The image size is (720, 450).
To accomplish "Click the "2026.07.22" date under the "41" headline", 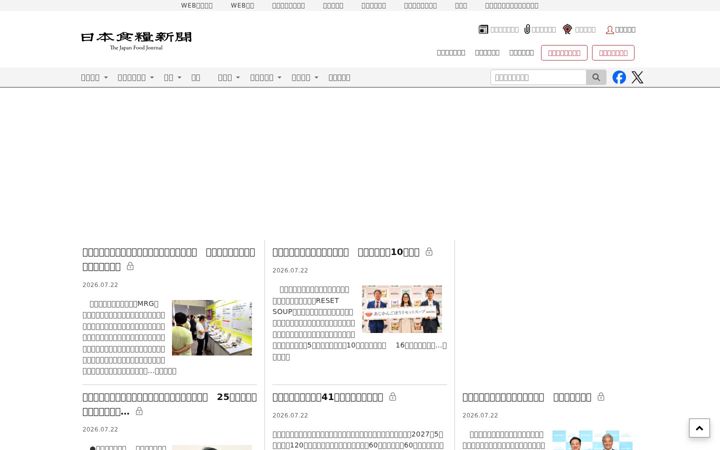I will pyautogui.click(x=290, y=415).
